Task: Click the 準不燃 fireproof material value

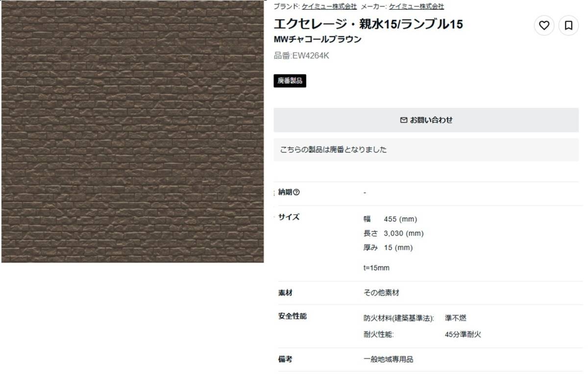Action: (456, 318)
